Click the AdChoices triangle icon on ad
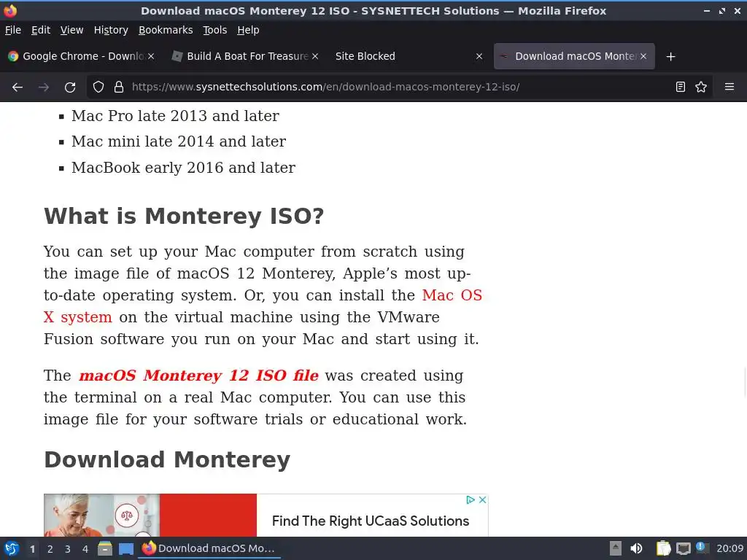The image size is (747, 560). (x=471, y=499)
